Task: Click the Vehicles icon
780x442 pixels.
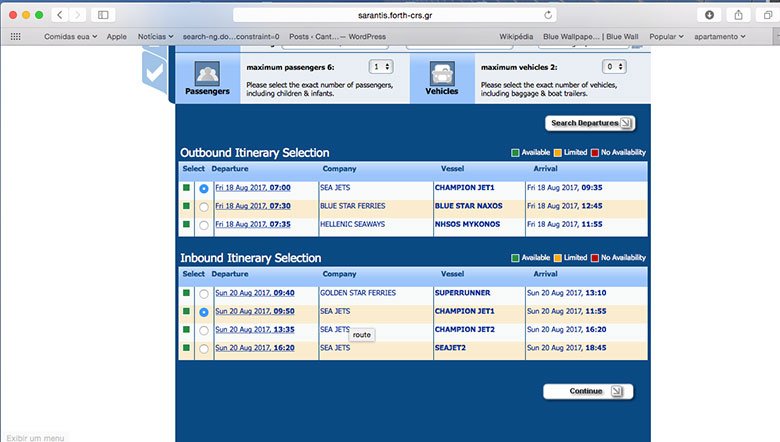Action: coord(442,74)
